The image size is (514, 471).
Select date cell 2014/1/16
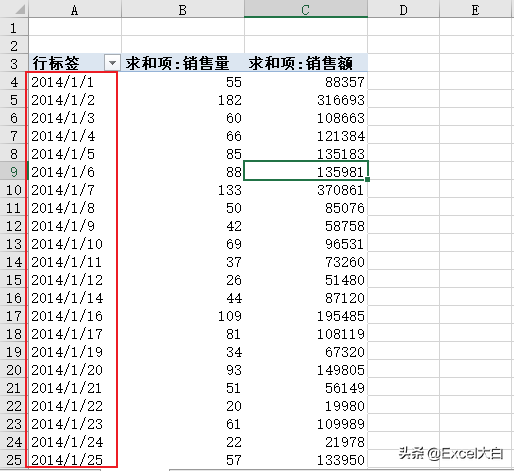point(75,316)
